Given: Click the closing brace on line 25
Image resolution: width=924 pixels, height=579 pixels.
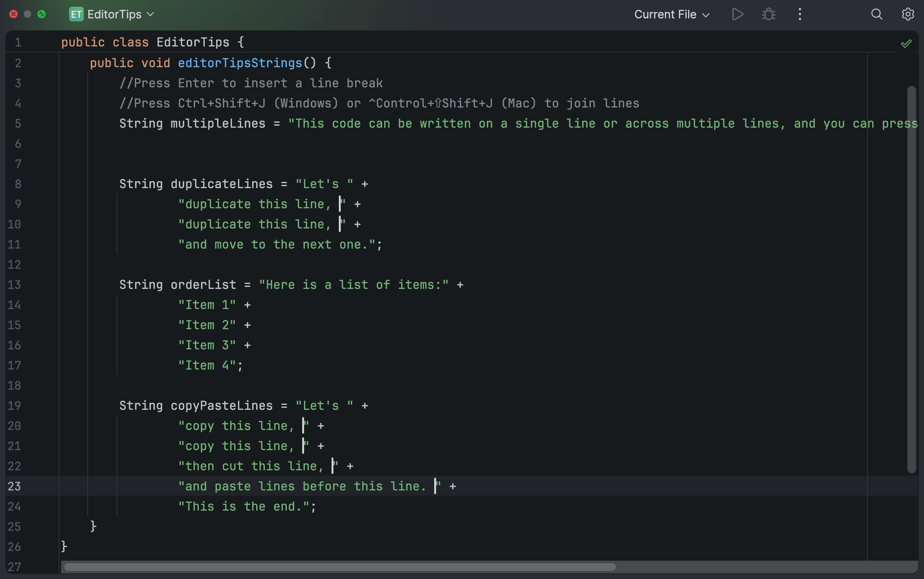Looking at the screenshot, I should tap(93, 526).
